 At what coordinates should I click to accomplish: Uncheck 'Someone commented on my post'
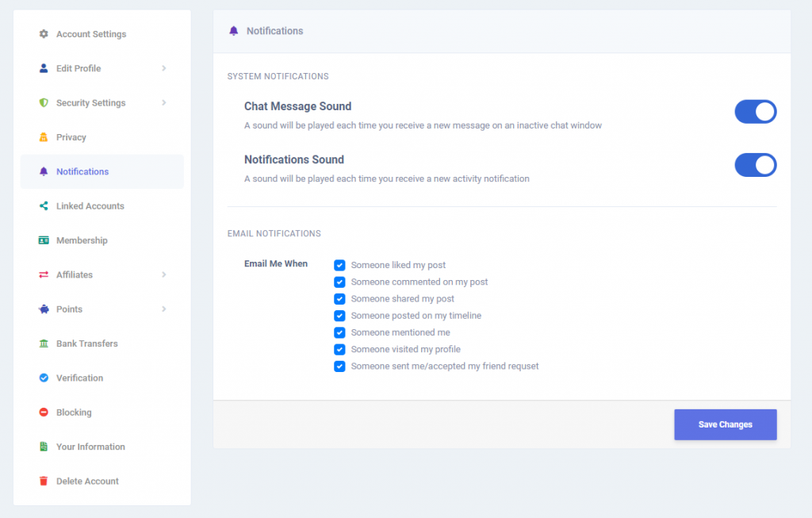point(339,282)
